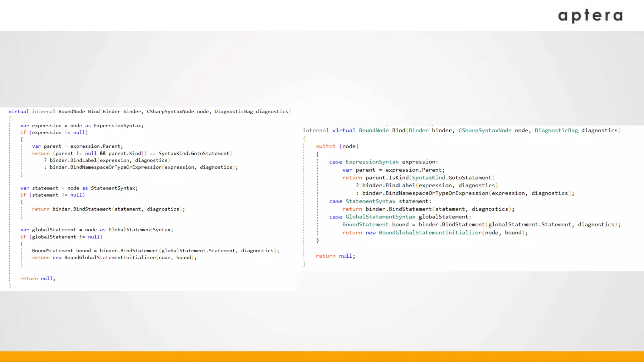Click 'case GlobalStatementSyntax globalStatement:' line
This screenshot has width=644, height=362.
pos(400,217)
